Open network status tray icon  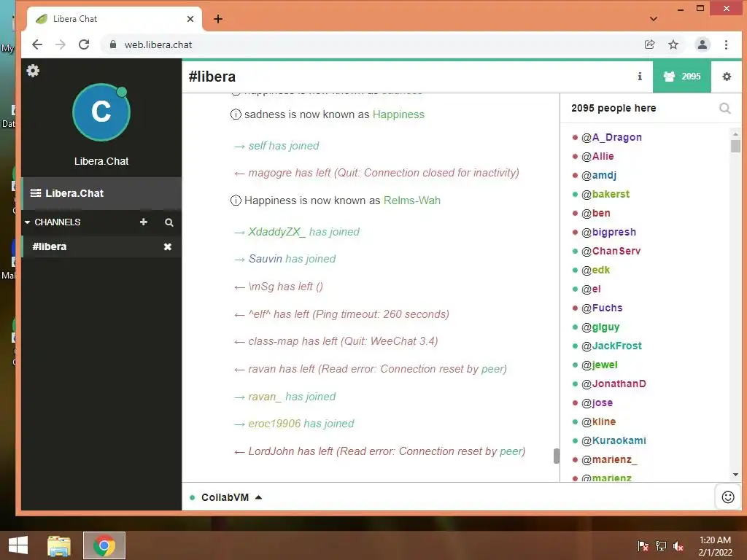pos(661,545)
